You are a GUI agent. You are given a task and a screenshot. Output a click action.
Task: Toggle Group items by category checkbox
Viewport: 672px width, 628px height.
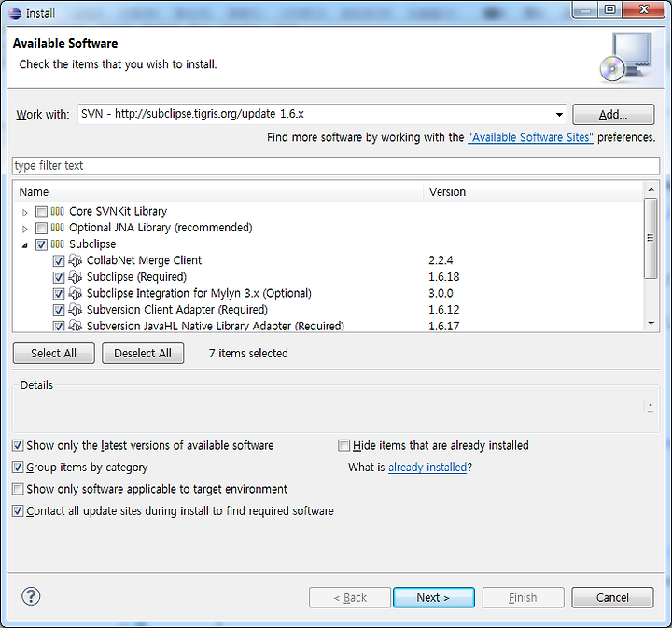[x=18, y=467]
